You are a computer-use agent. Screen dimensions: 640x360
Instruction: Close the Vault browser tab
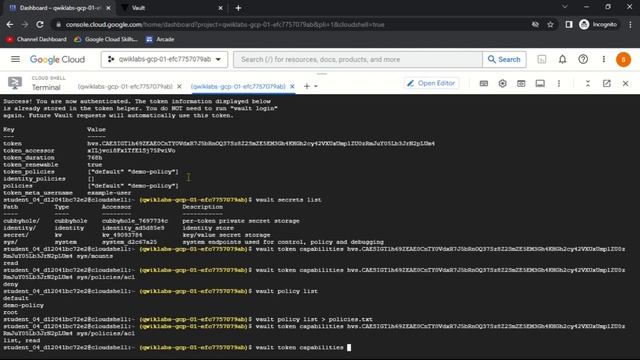[220, 8]
